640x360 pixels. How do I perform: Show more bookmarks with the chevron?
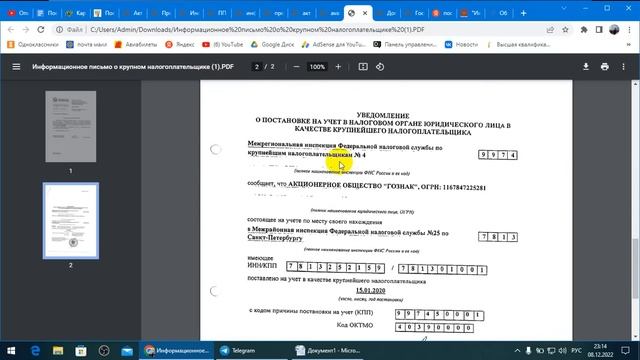coord(629,44)
